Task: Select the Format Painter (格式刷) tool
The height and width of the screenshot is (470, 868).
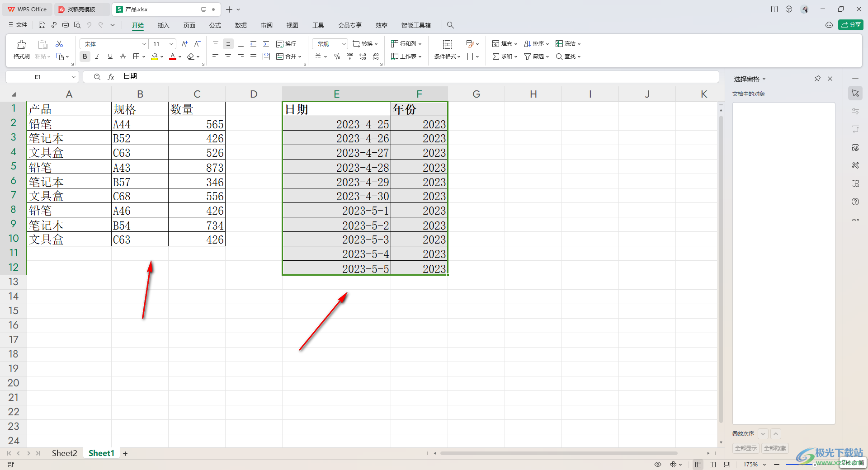Action: pos(21,50)
